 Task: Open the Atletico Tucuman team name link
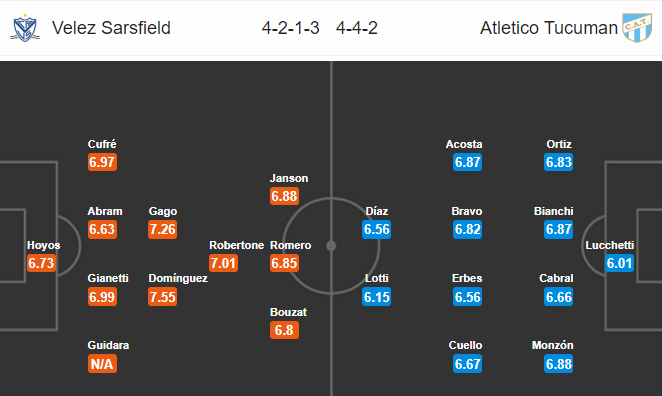pos(549,28)
